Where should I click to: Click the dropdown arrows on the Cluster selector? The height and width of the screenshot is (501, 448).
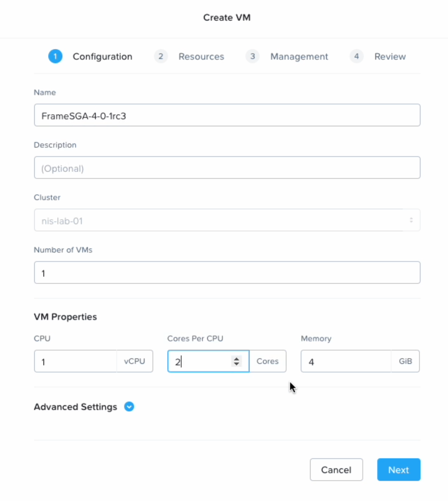pos(411,220)
